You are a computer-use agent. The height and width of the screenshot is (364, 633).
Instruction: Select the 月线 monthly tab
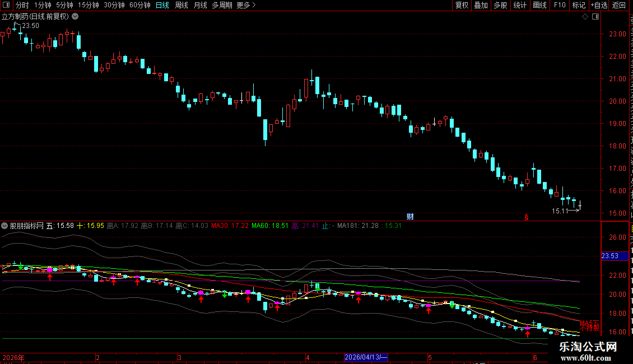[200, 5]
